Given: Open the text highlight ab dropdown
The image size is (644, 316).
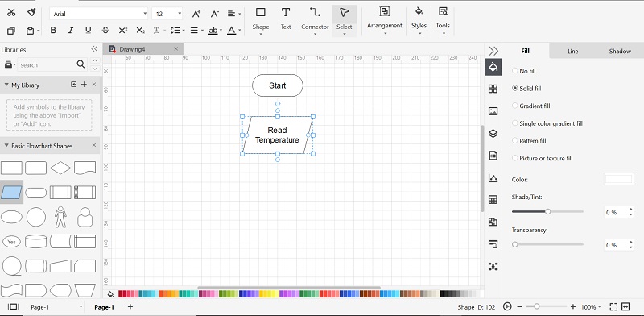Looking at the screenshot, I should [x=215, y=30].
